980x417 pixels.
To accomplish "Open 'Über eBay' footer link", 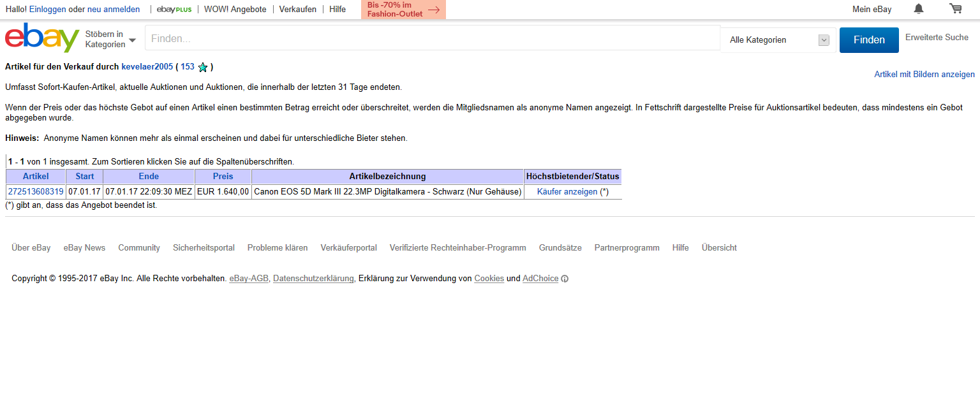I will point(31,248).
